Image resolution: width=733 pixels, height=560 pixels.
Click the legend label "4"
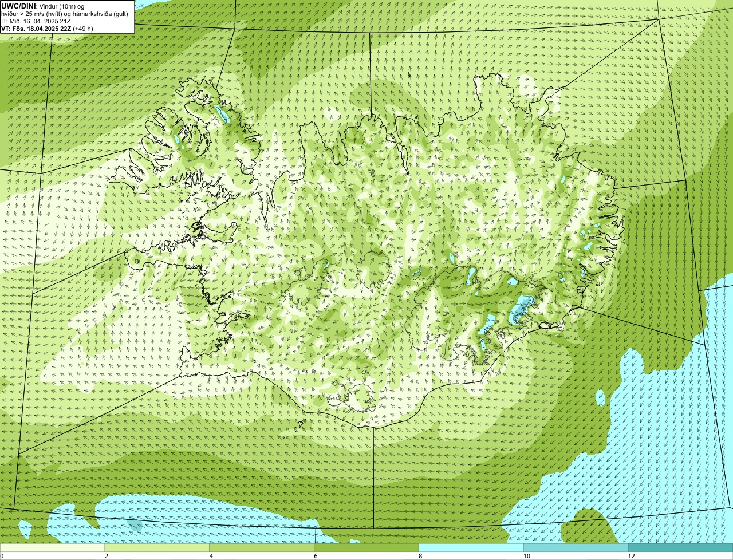point(211,556)
